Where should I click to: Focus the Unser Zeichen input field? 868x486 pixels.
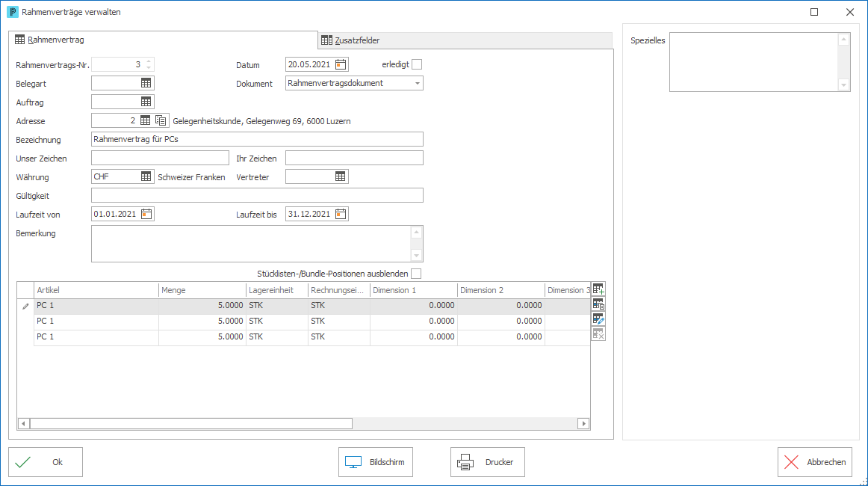pyautogui.click(x=160, y=158)
